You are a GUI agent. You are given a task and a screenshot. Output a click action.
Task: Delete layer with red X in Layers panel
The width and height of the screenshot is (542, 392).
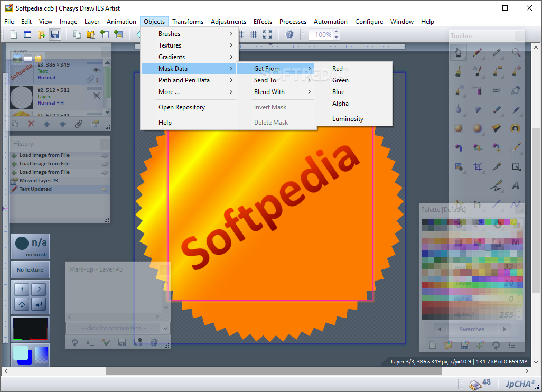[x=31, y=124]
